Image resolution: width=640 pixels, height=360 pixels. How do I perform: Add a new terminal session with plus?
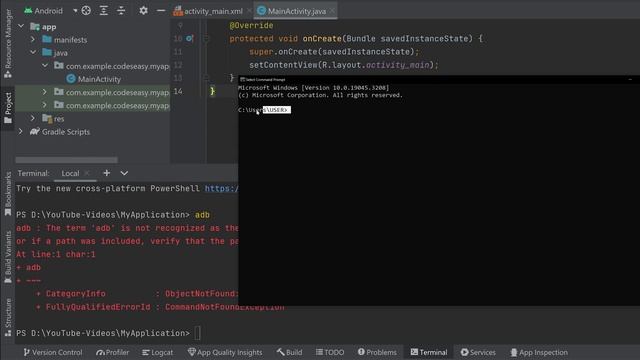tap(107, 173)
